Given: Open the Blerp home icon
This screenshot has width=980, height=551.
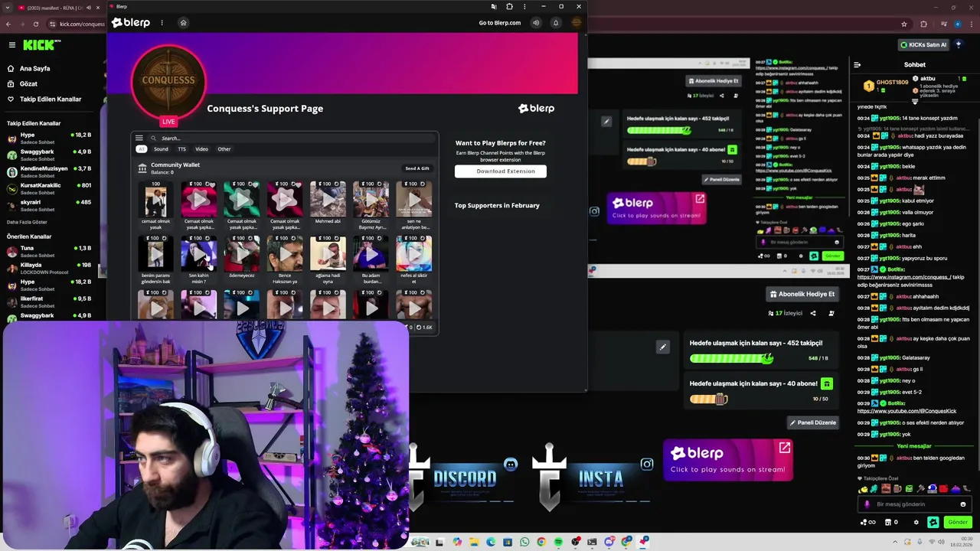Looking at the screenshot, I should click(x=183, y=23).
